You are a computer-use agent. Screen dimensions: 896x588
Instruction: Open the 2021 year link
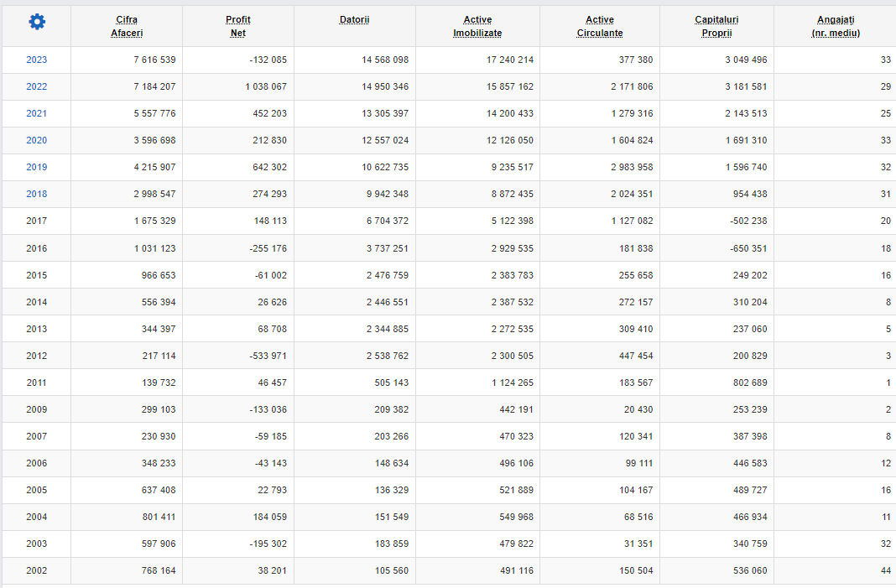(x=37, y=113)
